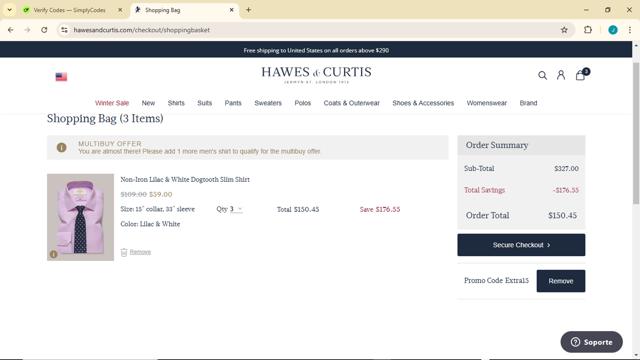
Task: Open the Qty dropdown for the shirt
Action: 236,209
